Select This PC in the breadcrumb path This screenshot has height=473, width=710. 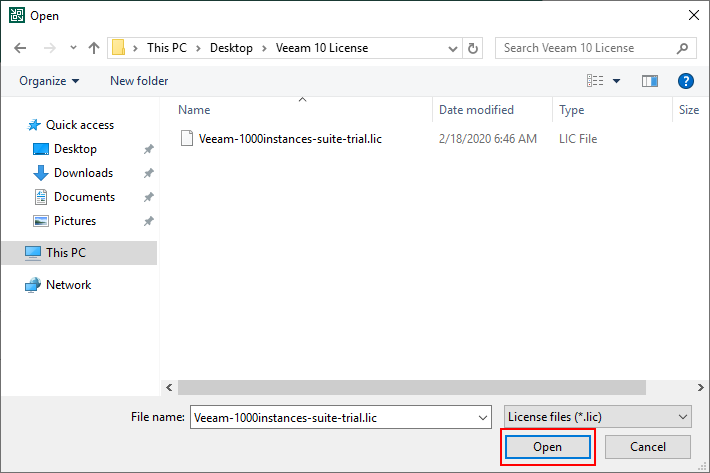click(167, 48)
